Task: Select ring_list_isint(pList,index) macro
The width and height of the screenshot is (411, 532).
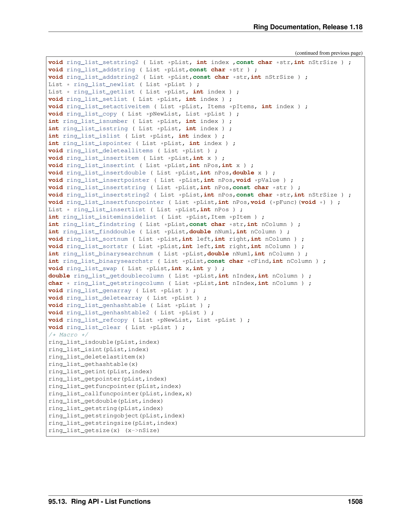Action: click(x=99, y=350)
